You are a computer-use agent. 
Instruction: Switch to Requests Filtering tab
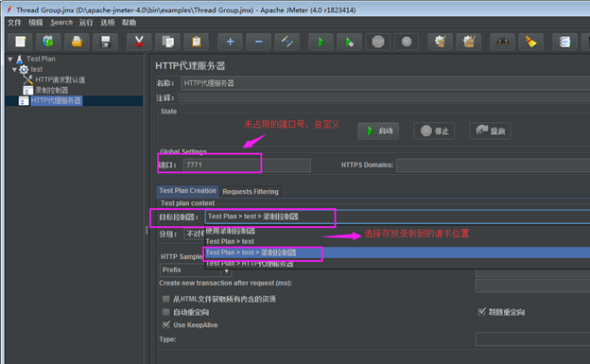(x=251, y=192)
